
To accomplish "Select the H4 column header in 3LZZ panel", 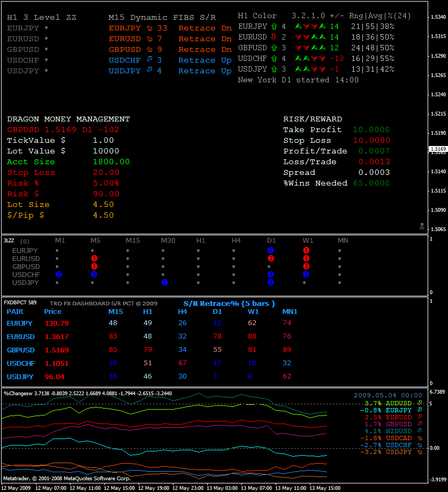I will click(x=236, y=241).
